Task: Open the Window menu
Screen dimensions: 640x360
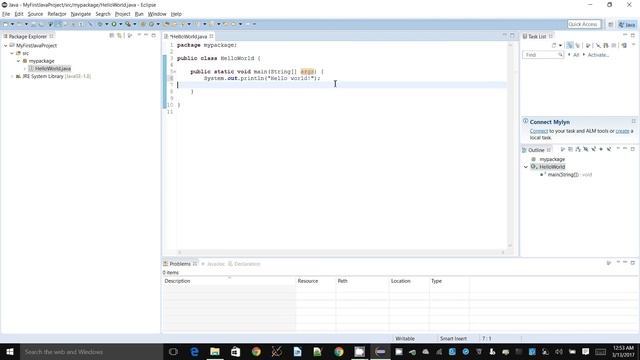Action: click(157, 14)
